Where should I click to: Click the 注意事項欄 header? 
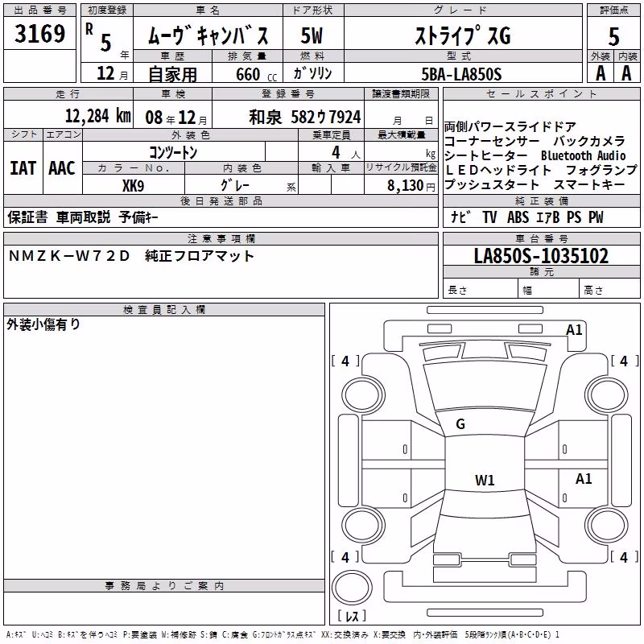(221, 238)
